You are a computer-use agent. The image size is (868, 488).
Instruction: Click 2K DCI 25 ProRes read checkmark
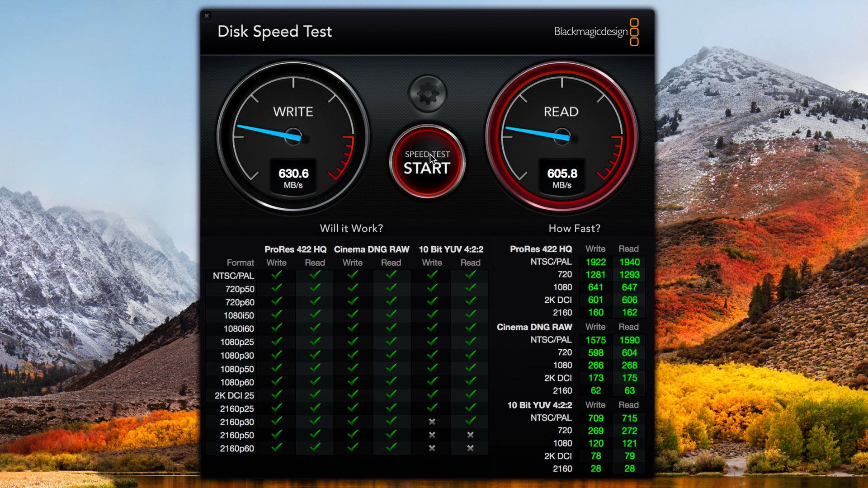[315, 395]
